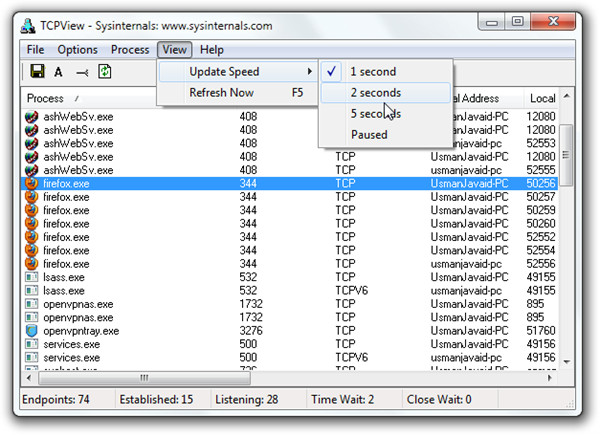Select the firefox.exe row with port 50257
The width and height of the screenshot is (600, 435).
pyautogui.click(x=290, y=197)
